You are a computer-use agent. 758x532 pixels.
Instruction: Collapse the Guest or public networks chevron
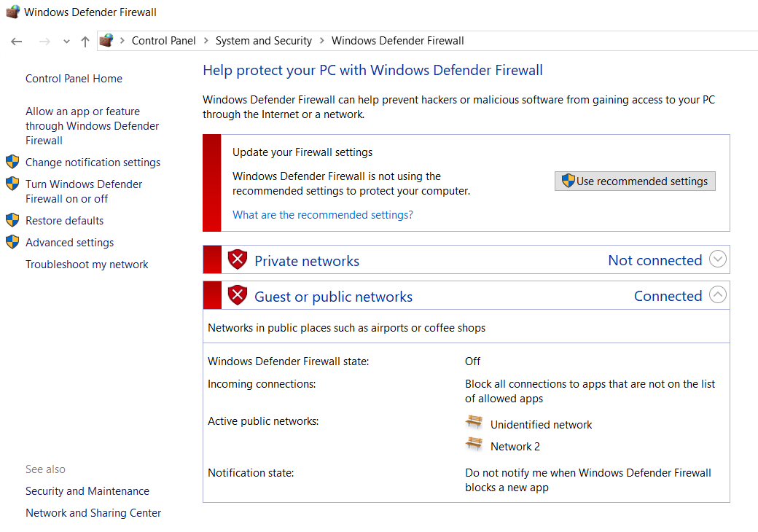point(718,294)
